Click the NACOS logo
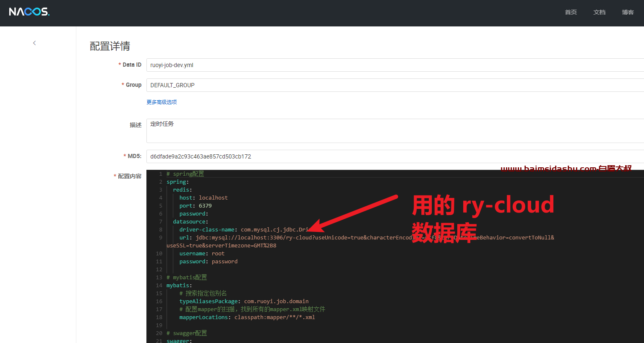 (29, 12)
